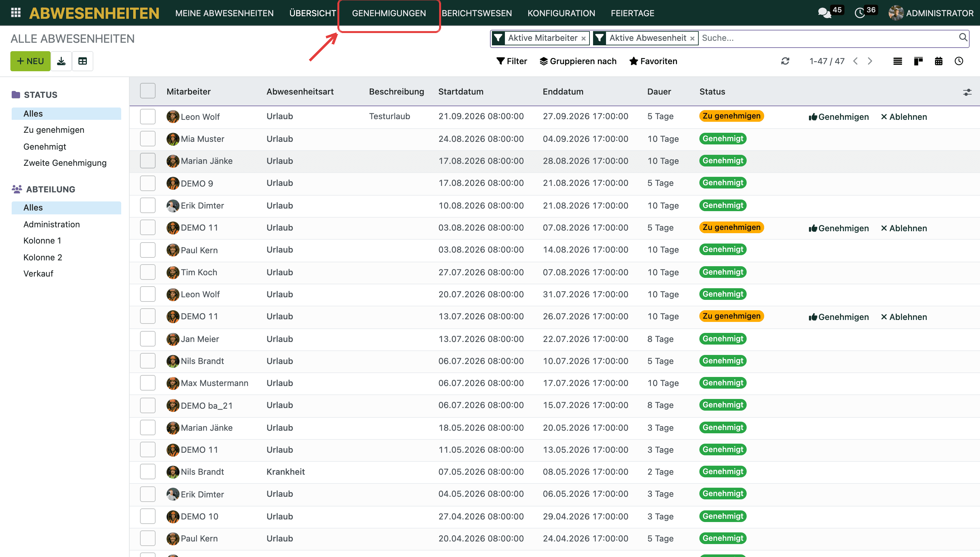Open Meine Abwesenheiten menu
980x557 pixels.
[224, 13]
